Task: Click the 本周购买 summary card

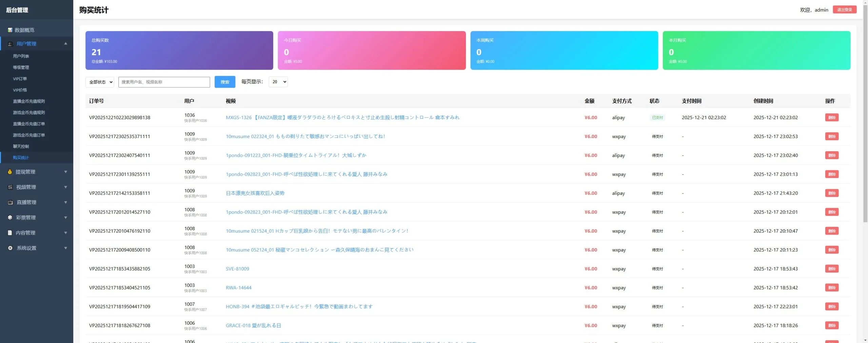Action: click(x=564, y=50)
